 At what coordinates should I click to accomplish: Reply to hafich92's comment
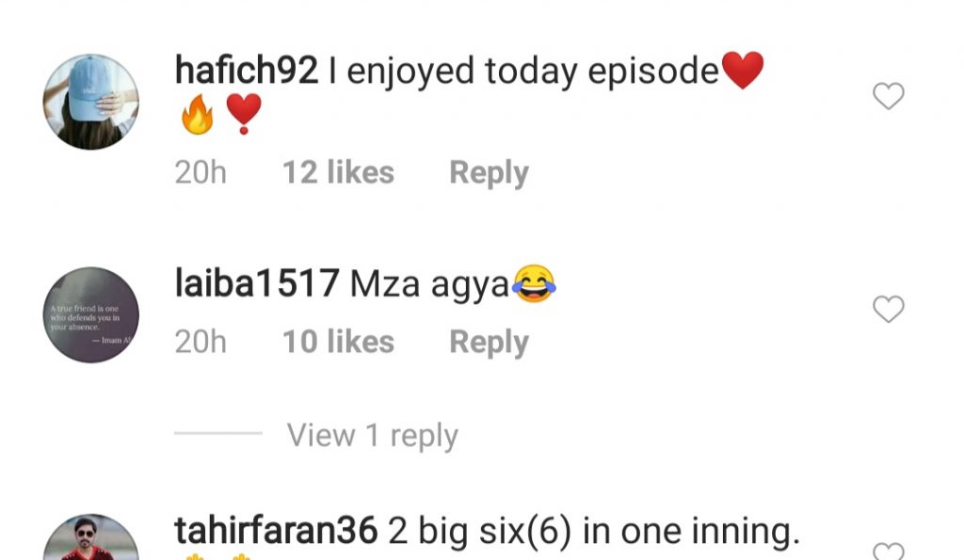click(489, 173)
